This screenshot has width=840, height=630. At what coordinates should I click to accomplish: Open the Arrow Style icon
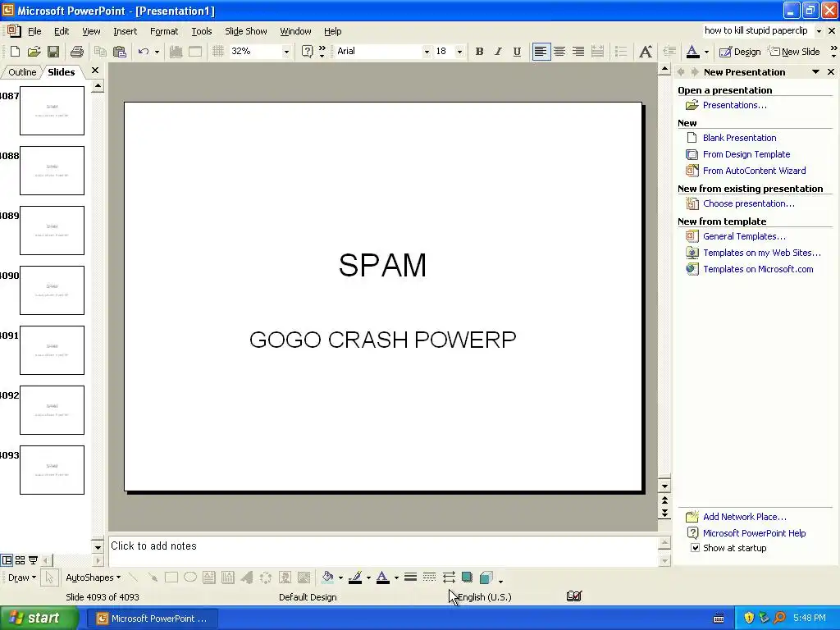click(449, 577)
